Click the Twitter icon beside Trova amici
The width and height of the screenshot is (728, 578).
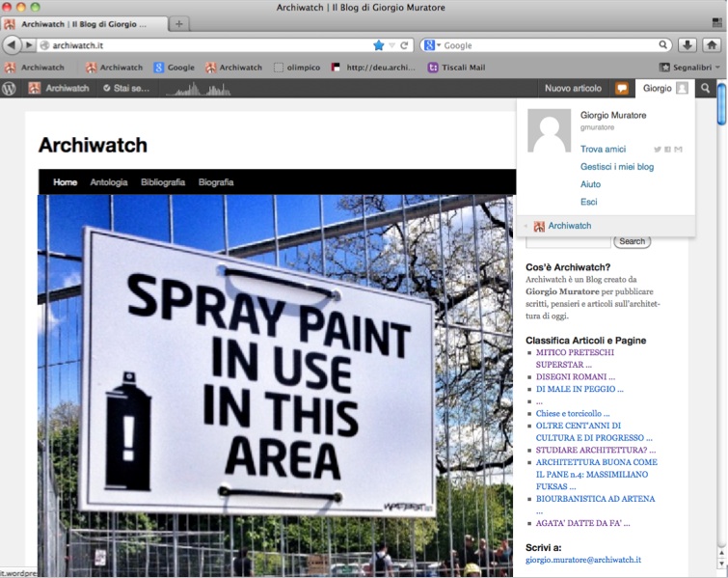(658, 150)
